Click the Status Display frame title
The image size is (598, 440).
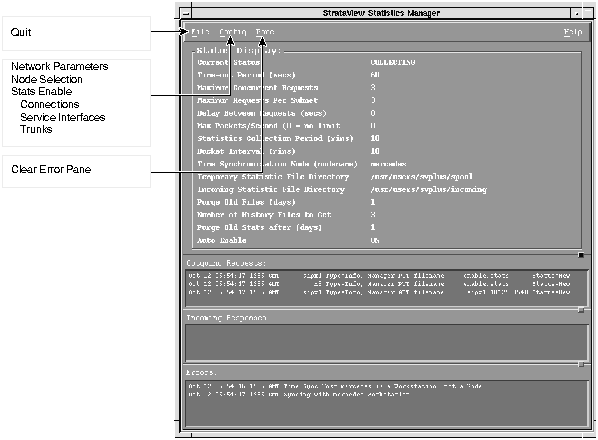(x=239, y=50)
